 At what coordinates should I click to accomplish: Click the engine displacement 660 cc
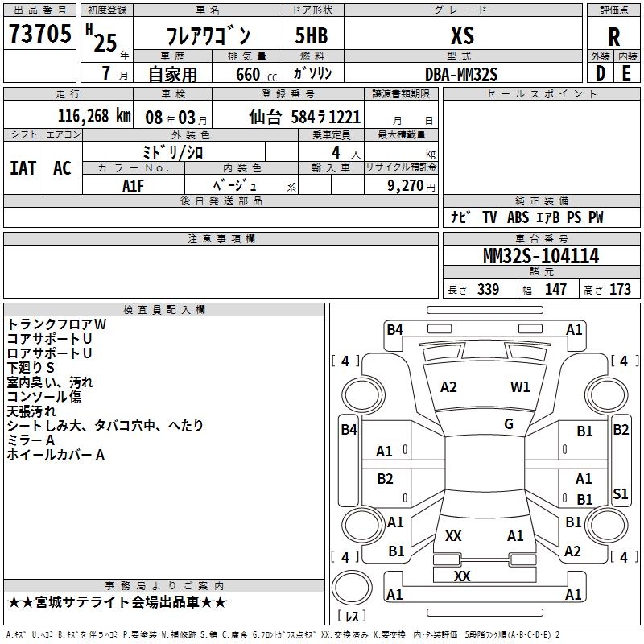coord(257,75)
